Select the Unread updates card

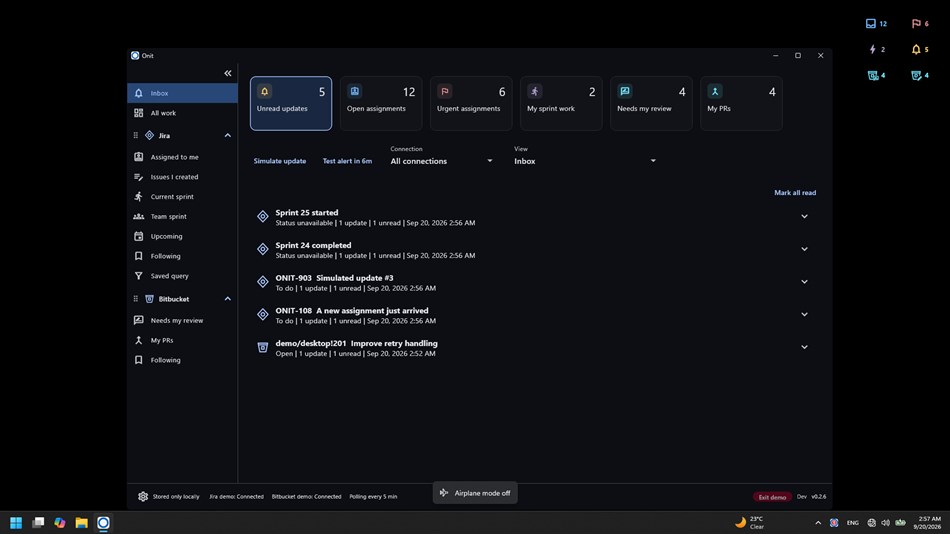(x=291, y=103)
